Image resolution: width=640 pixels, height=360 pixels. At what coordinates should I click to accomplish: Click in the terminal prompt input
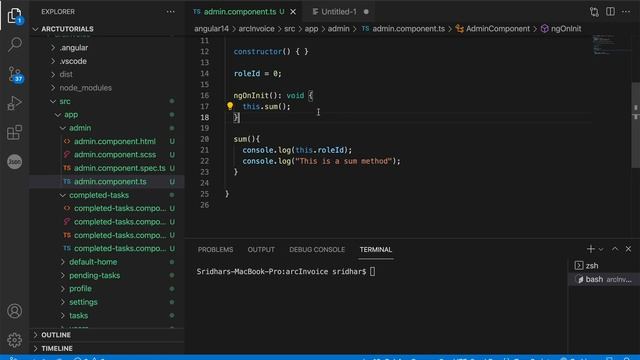[373, 271]
